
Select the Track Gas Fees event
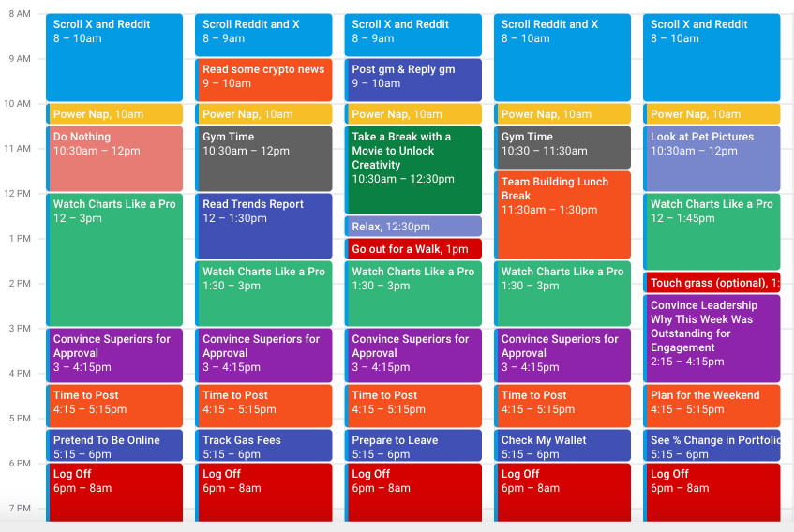(x=263, y=446)
